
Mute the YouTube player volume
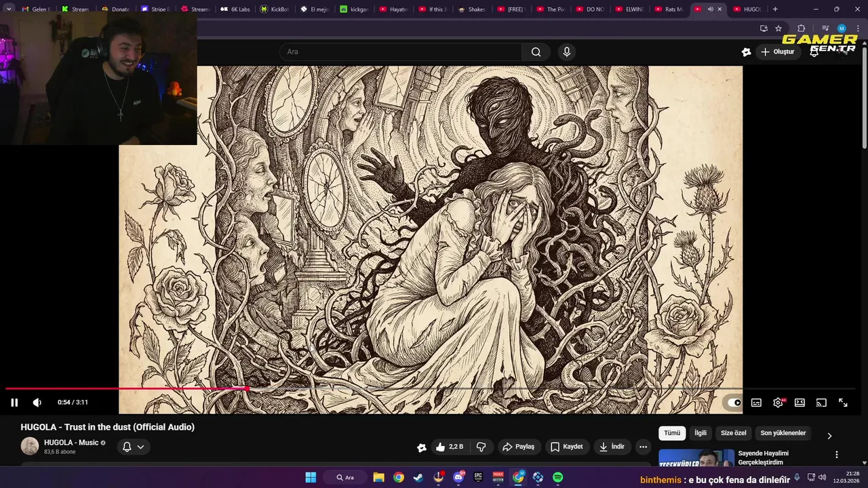tap(37, 403)
